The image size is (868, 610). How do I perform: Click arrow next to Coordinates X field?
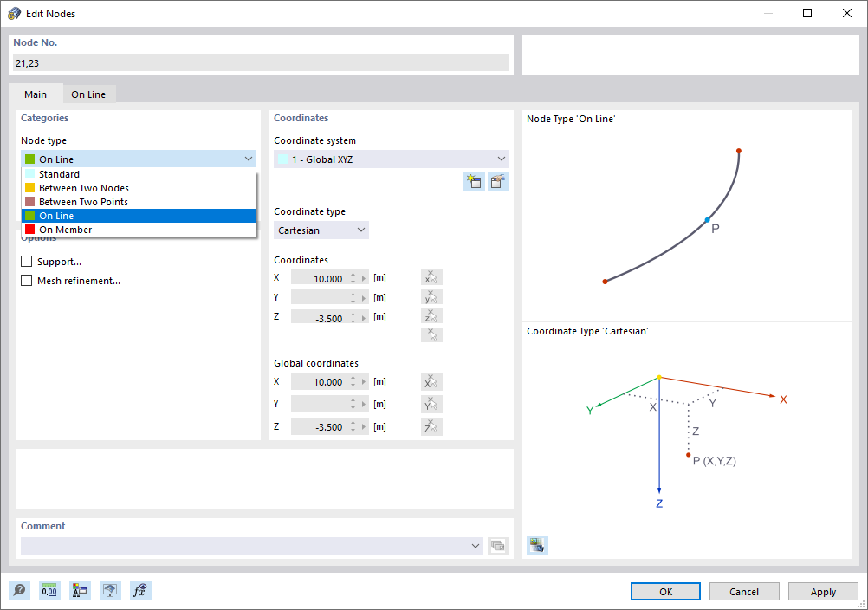tap(364, 278)
